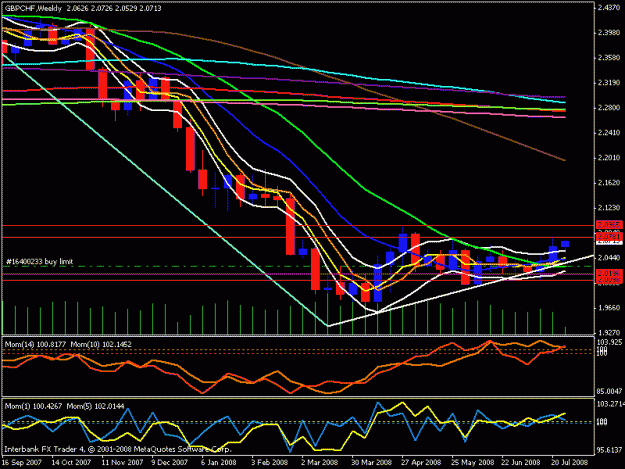
Task: Click the '2 Mar 2008' date label
Action: click(320, 462)
